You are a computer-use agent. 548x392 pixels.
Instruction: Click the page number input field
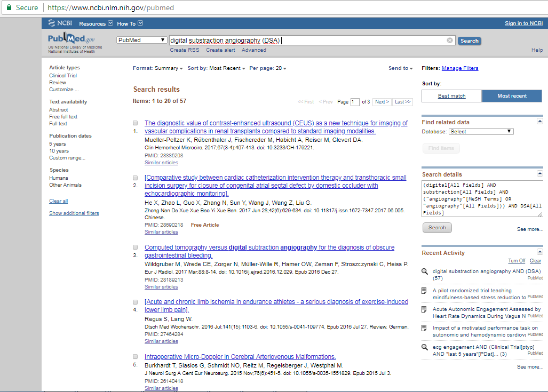point(355,102)
